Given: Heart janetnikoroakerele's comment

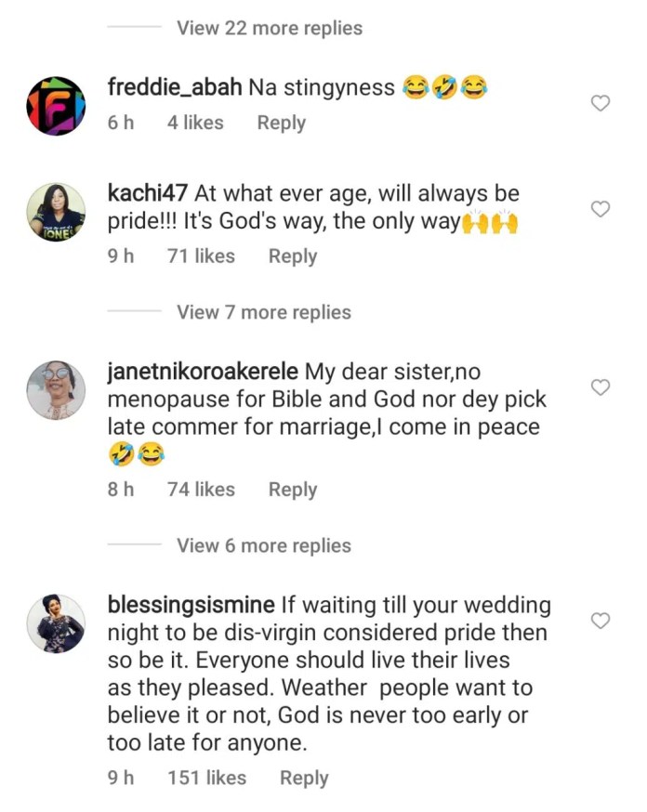Looking at the screenshot, I should click(x=601, y=386).
